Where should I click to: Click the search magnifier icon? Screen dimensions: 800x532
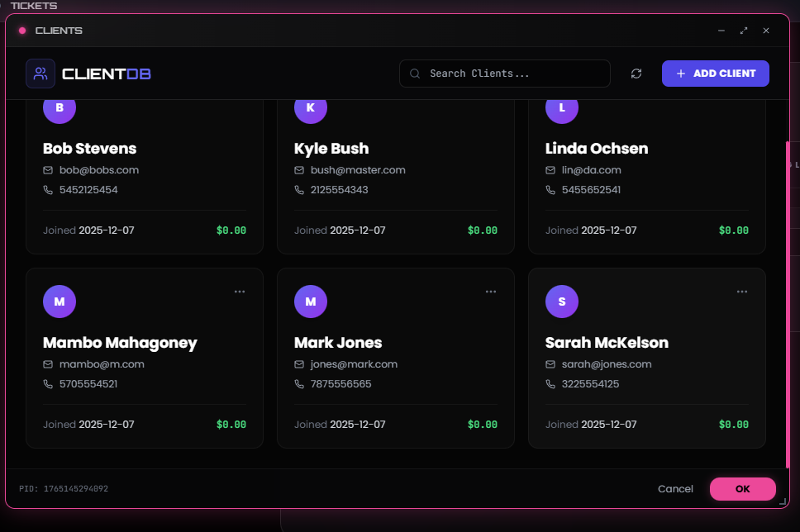(x=416, y=74)
